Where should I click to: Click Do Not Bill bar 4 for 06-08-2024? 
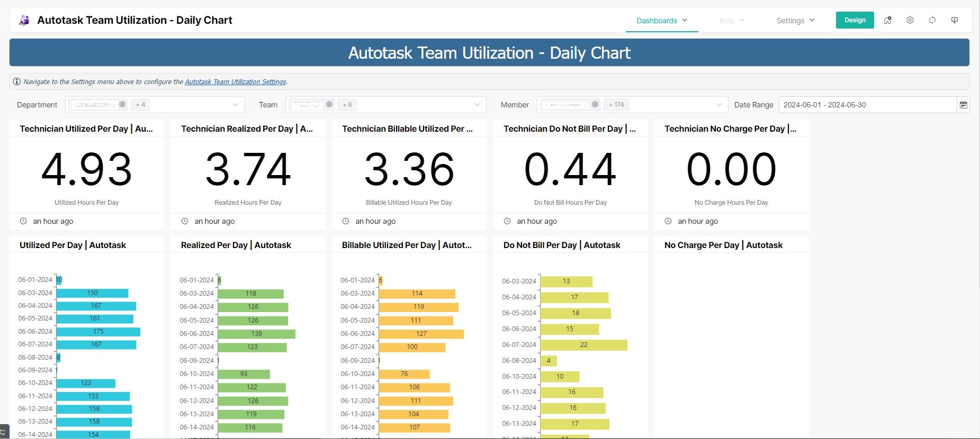pyautogui.click(x=549, y=361)
